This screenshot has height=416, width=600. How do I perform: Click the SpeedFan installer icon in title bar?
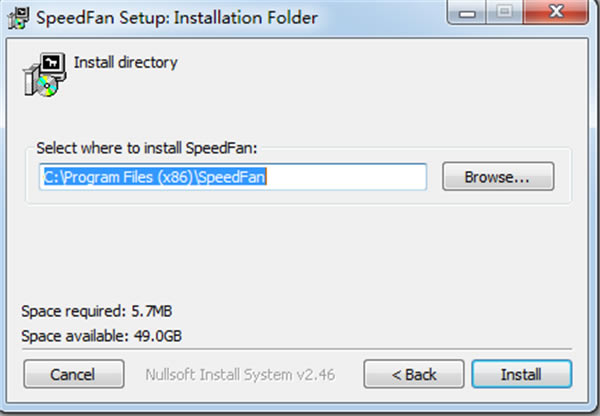18,18
